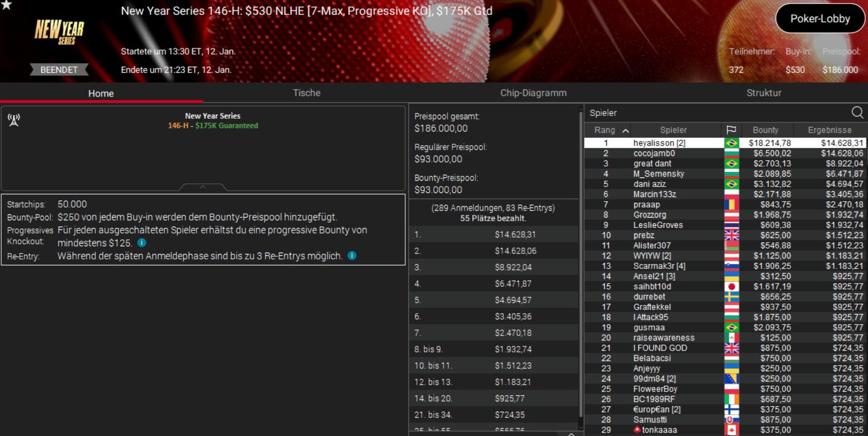This screenshot has height=436, width=868.
Task: Collapse the tournament banner panel chevron
Action: 203,187
